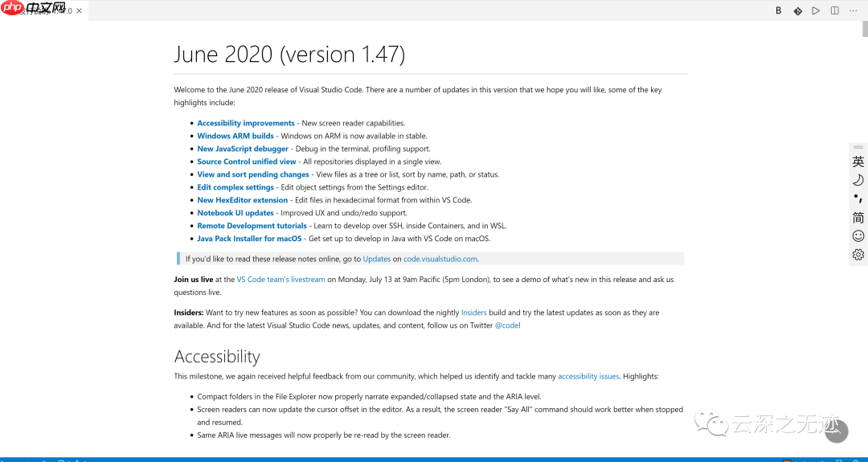
Task: Click 'Same ARIA live messages' bullet text
Action: [x=324, y=435]
